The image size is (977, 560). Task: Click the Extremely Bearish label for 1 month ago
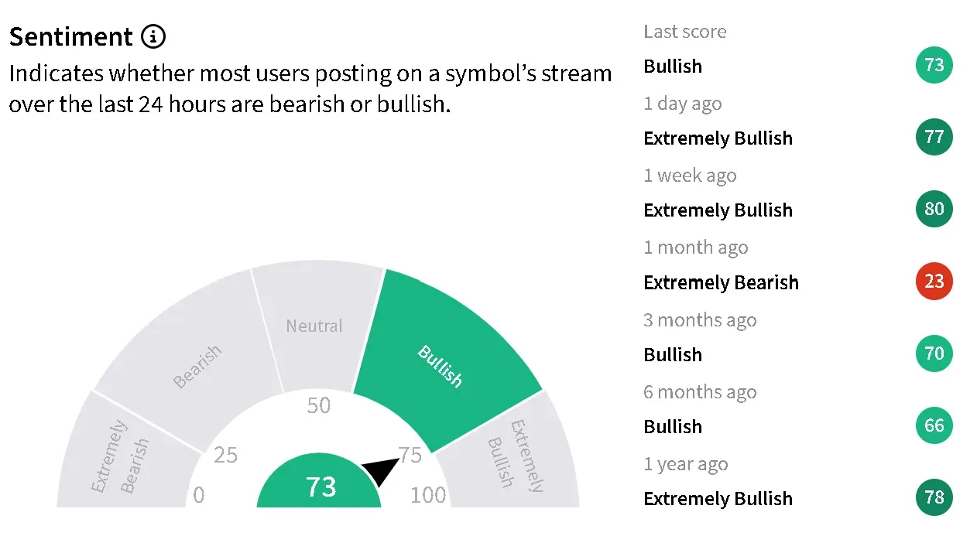tap(721, 282)
